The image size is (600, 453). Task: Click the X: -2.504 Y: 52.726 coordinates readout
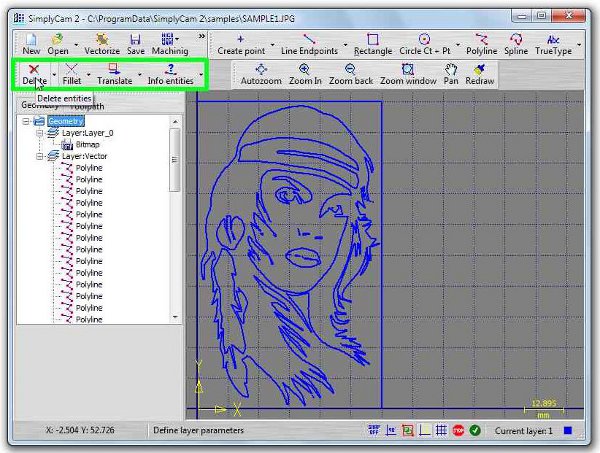coord(80,430)
